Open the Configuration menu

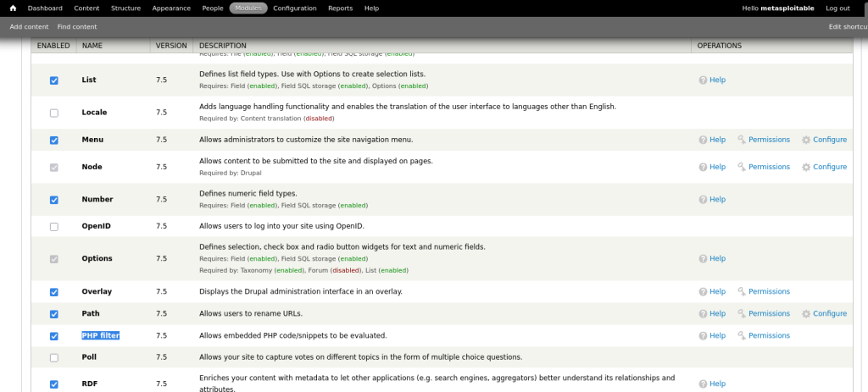[x=294, y=8]
